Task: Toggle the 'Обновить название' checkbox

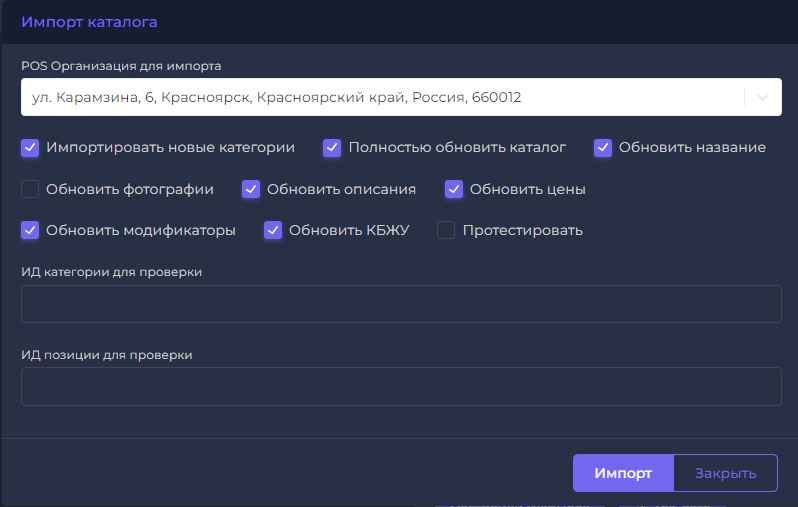Action: 602,147
